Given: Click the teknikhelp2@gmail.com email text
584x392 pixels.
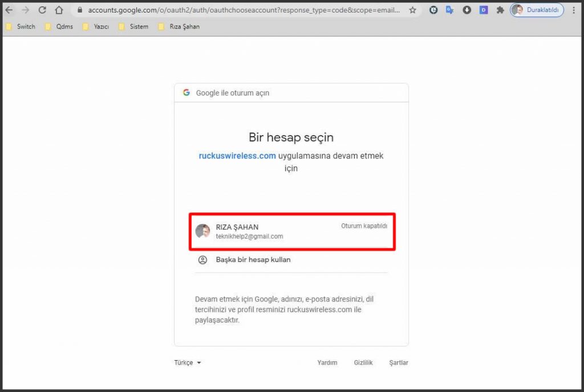Looking at the screenshot, I should click(x=250, y=236).
